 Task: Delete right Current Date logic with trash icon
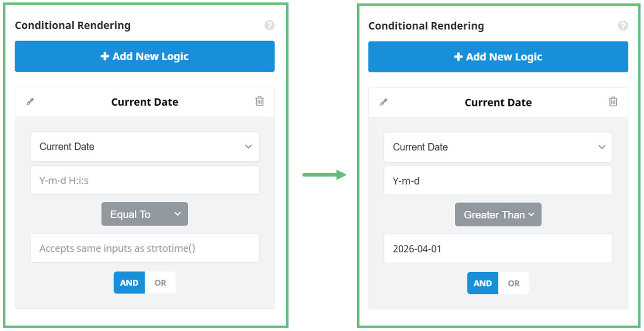coord(613,101)
